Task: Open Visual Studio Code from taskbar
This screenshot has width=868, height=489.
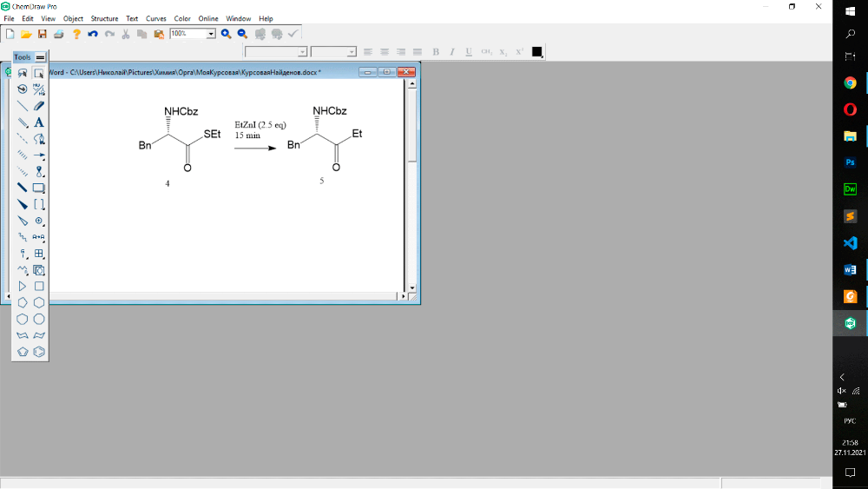Action: pos(850,243)
